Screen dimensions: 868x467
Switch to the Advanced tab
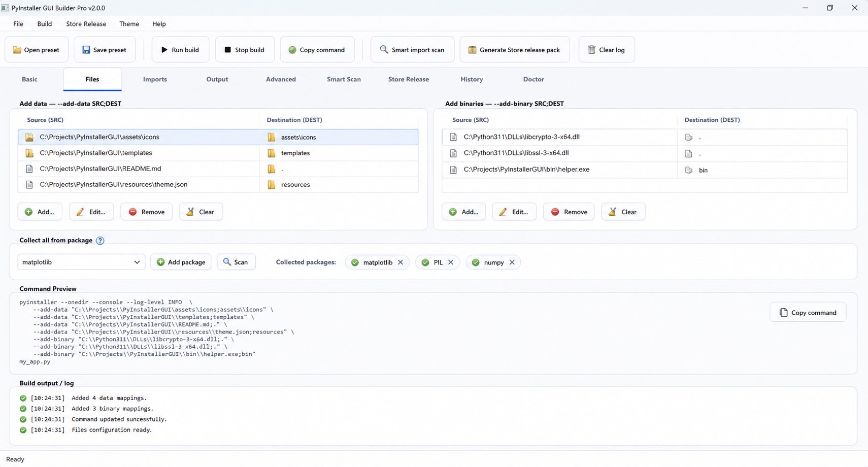click(281, 79)
